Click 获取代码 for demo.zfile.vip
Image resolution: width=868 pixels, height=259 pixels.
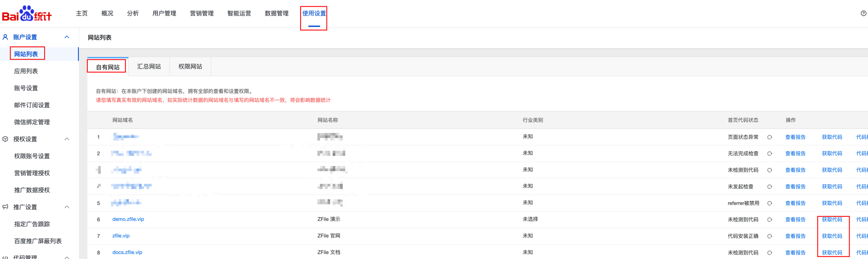832,220
